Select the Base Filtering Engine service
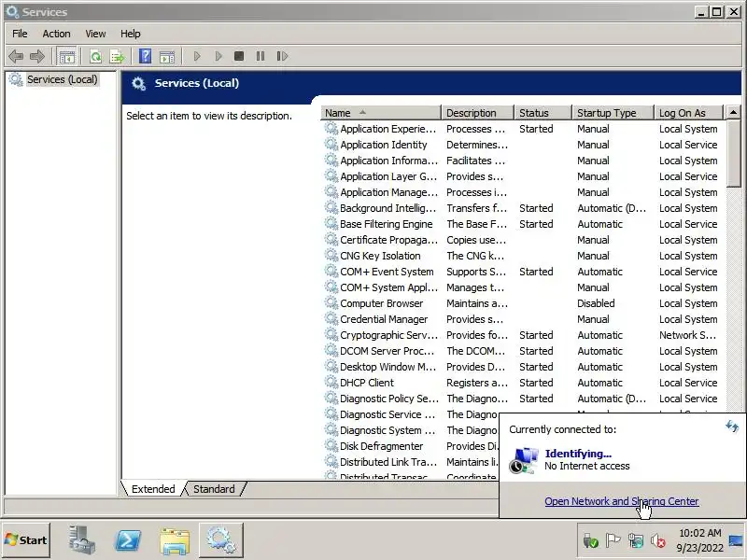 [x=522, y=224]
